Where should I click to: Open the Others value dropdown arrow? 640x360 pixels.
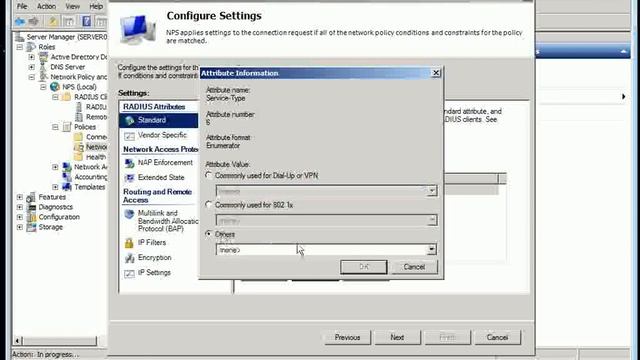(431, 249)
